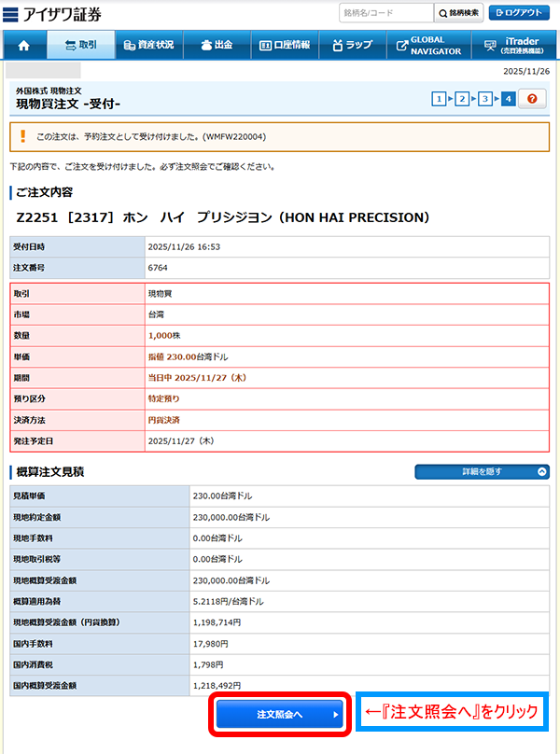Click the アイザワ証券 logo text

[62, 15]
